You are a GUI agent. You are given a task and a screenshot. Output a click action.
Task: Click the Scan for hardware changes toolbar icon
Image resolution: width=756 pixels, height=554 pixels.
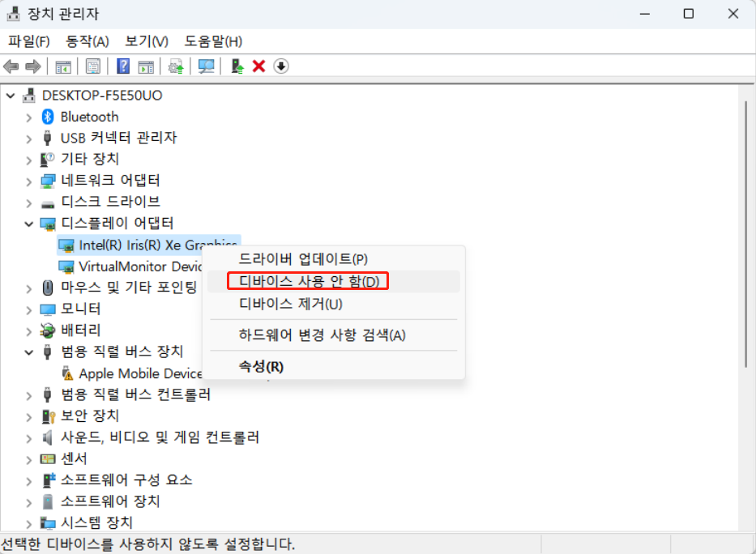pos(206,66)
